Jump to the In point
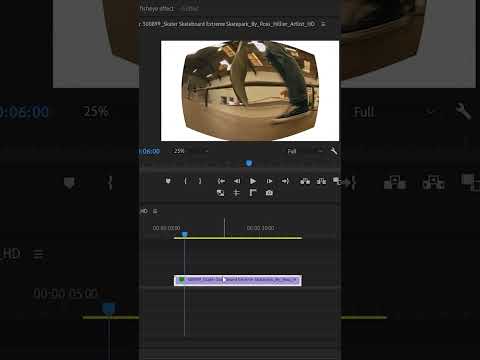480x360 pixels. point(221,181)
